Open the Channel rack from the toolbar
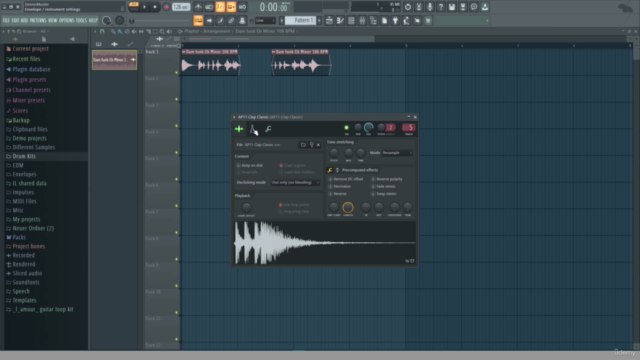 [351, 20]
